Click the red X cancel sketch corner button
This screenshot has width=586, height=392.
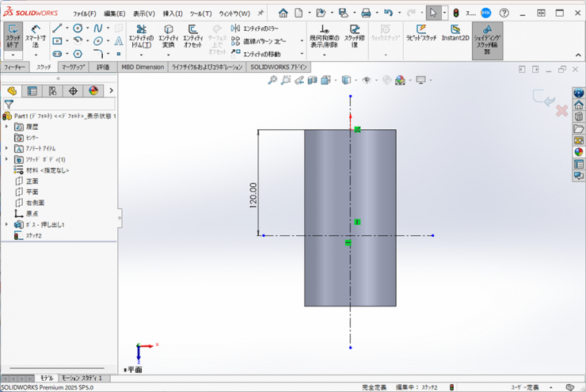click(561, 111)
